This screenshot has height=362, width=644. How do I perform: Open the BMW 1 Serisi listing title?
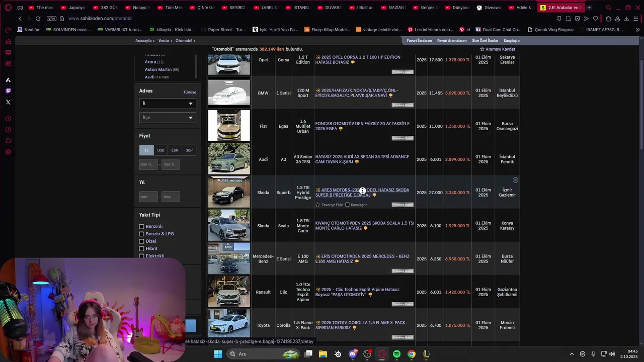point(357,93)
